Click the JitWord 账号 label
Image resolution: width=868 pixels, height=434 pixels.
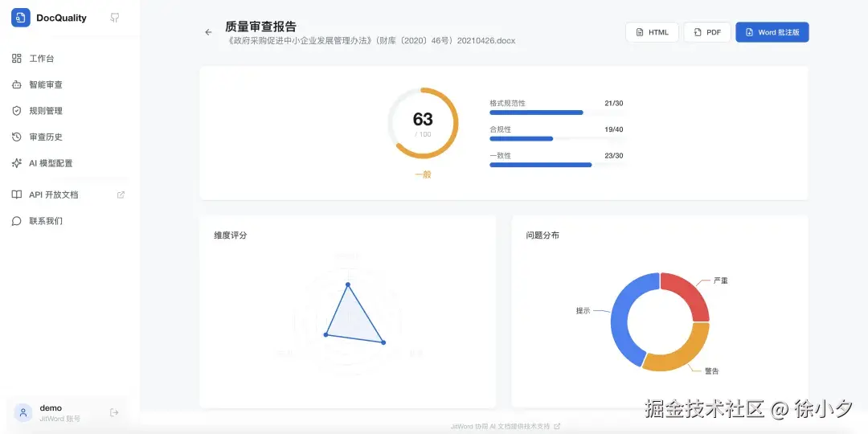pyautogui.click(x=59, y=419)
